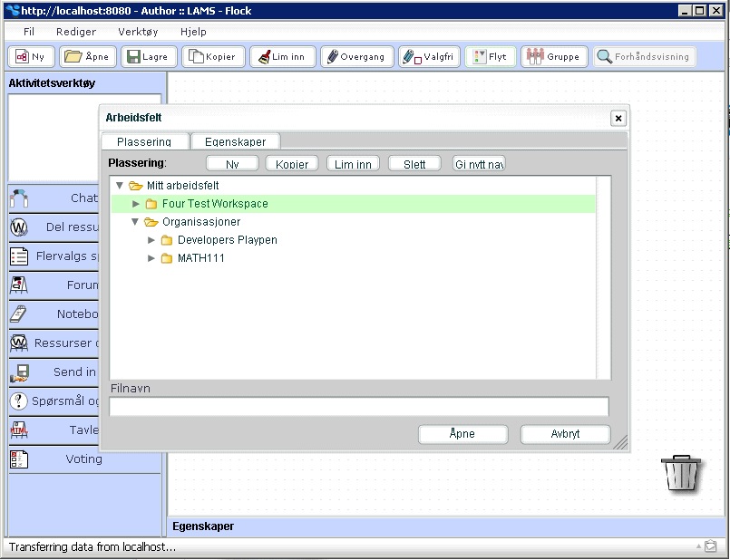Expand the Four Test Workspace folder
730x560 pixels.
(136, 204)
